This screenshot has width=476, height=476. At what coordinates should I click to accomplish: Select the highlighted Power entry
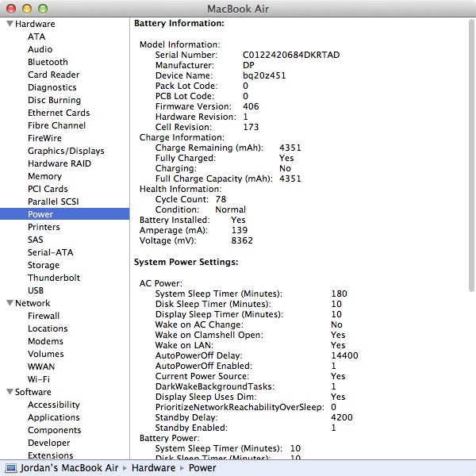pyautogui.click(x=65, y=214)
